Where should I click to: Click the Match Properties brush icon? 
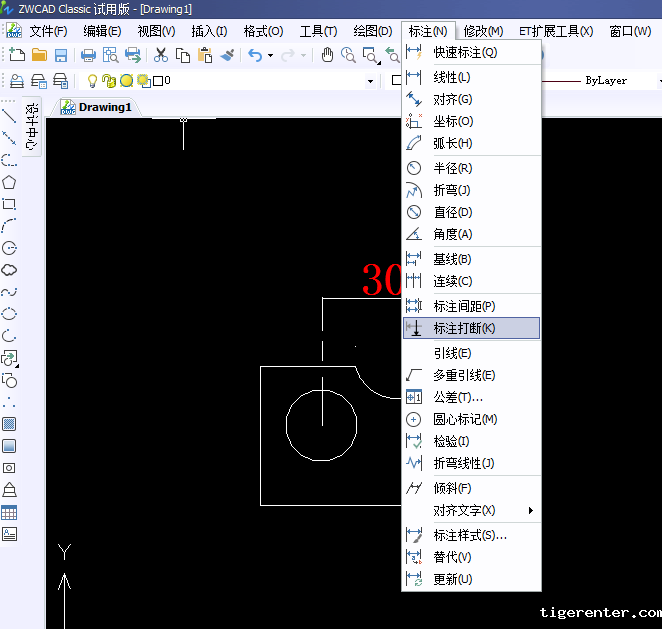click(228, 55)
